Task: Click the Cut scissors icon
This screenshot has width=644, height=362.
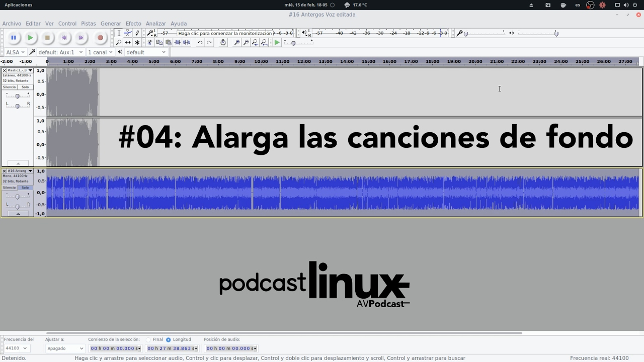Action: [150, 43]
